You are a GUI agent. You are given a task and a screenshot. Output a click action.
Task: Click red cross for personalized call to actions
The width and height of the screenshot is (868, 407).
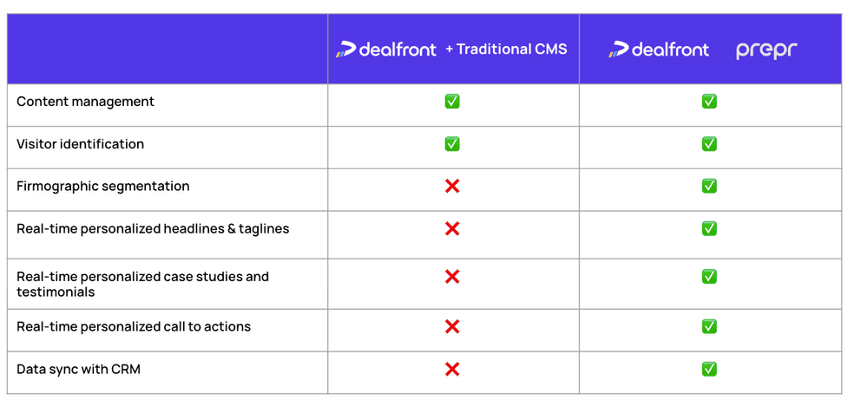[x=452, y=326]
